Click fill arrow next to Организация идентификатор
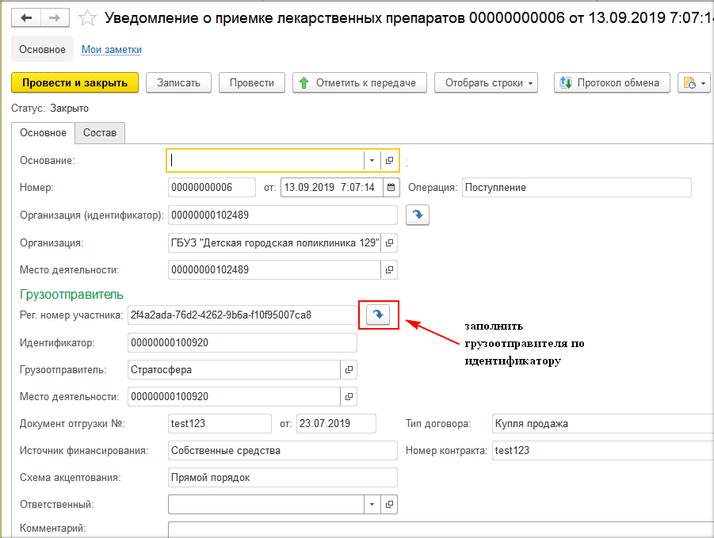 point(418,215)
